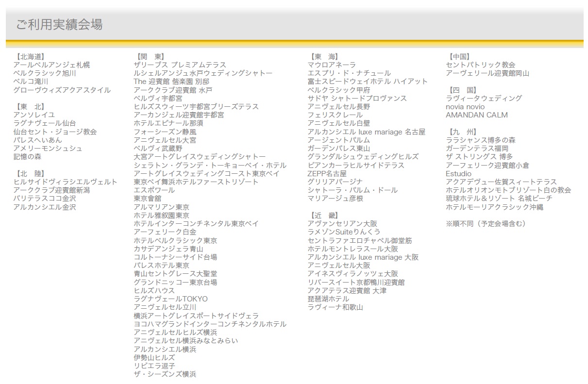Select 仙台セント・ジョージ教会

pos(55,132)
